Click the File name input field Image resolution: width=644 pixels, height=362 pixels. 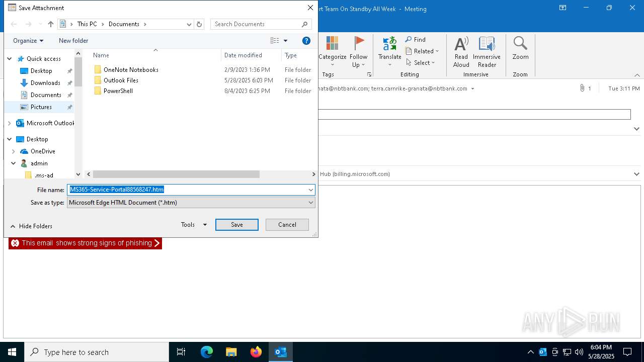coord(187,190)
